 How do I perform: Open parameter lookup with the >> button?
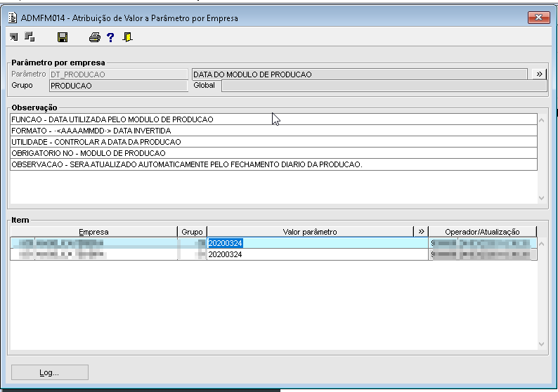pos(539,74)
